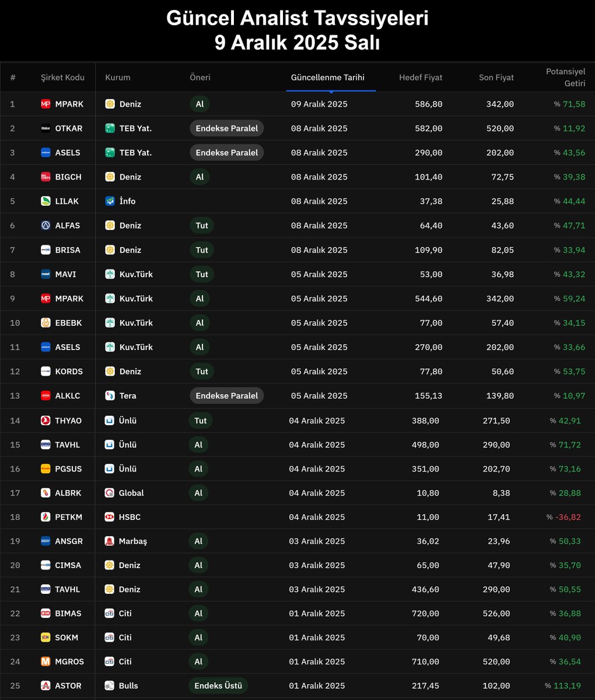
Task: Click the OTKAR company logo
Action: [45, 128]
